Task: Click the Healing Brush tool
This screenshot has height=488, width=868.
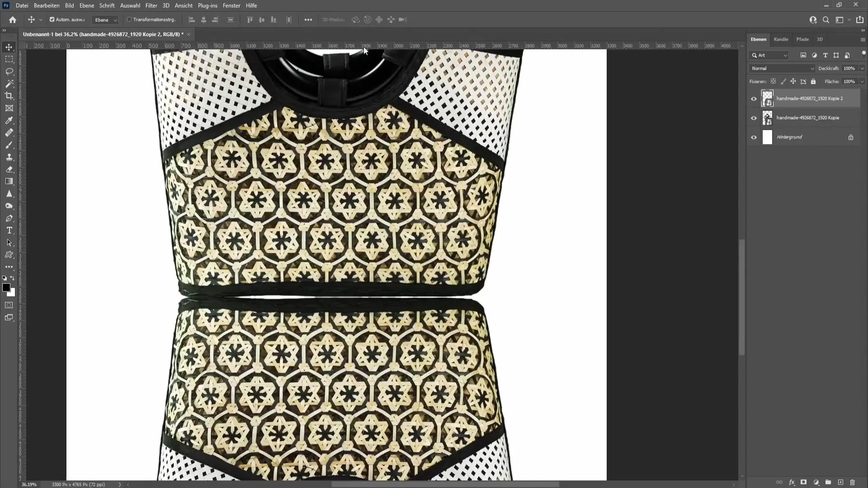Action: click(9, 132)
